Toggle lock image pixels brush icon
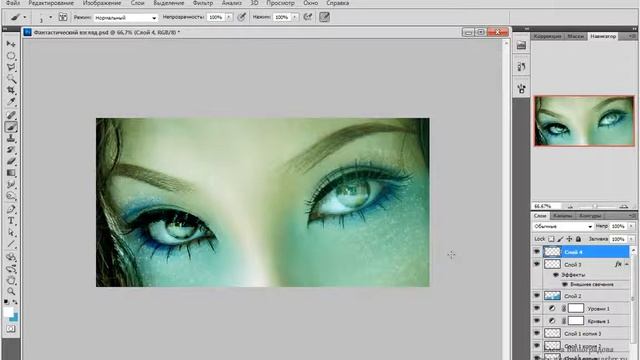Viewport: 640px width, 360px height. coord(560,239)
